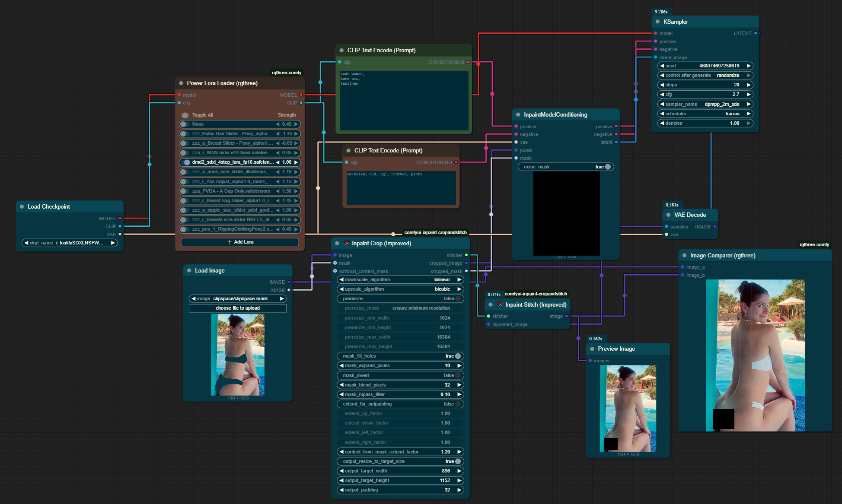Click the right arrow to increase steps
This screenshot has width=842, height=504.
click(x=749, y=85)
